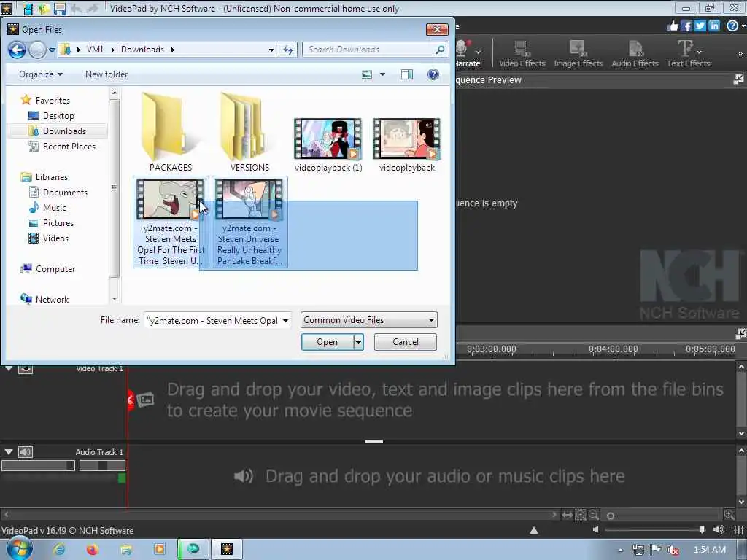Click the Back arrow in Open Files dialog
This screenshot has width=747, height=560.
pyautogui.click(x=18, y=50)
